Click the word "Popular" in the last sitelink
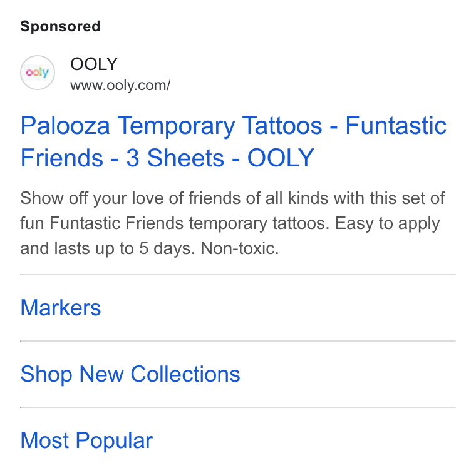The image size is (476, 473). click(x=114, y=440)
